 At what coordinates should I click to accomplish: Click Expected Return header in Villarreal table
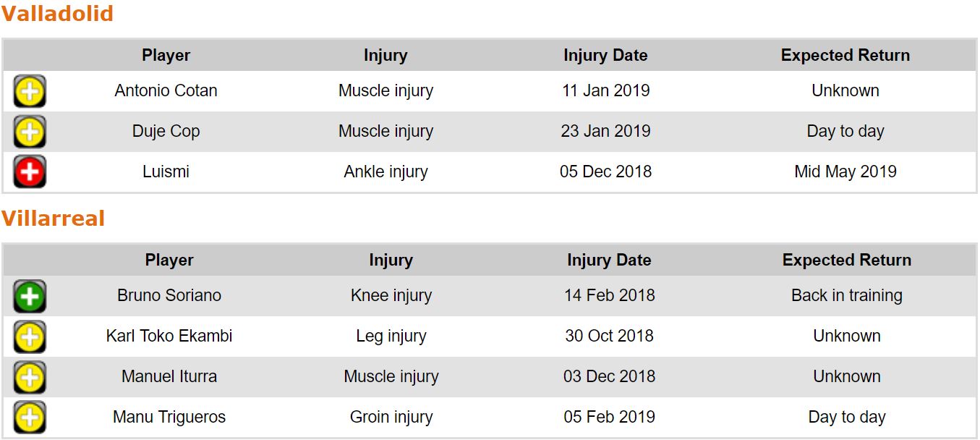click(x=846, y=261)
